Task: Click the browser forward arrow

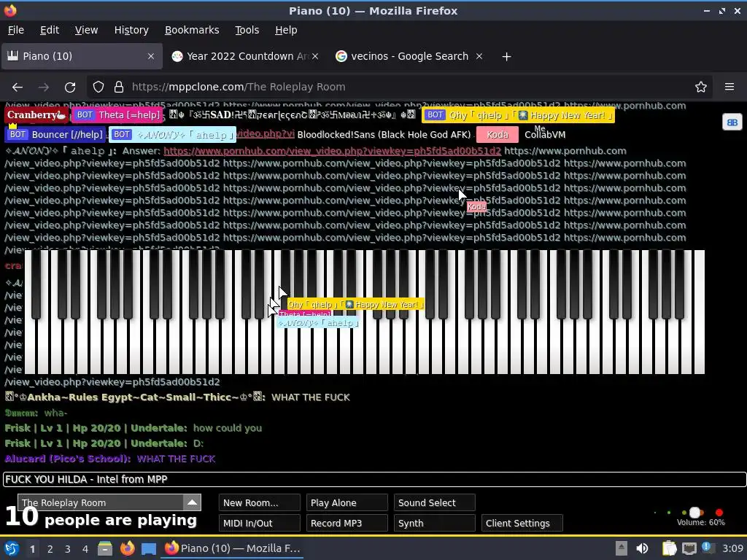Action: pos(44,87)
